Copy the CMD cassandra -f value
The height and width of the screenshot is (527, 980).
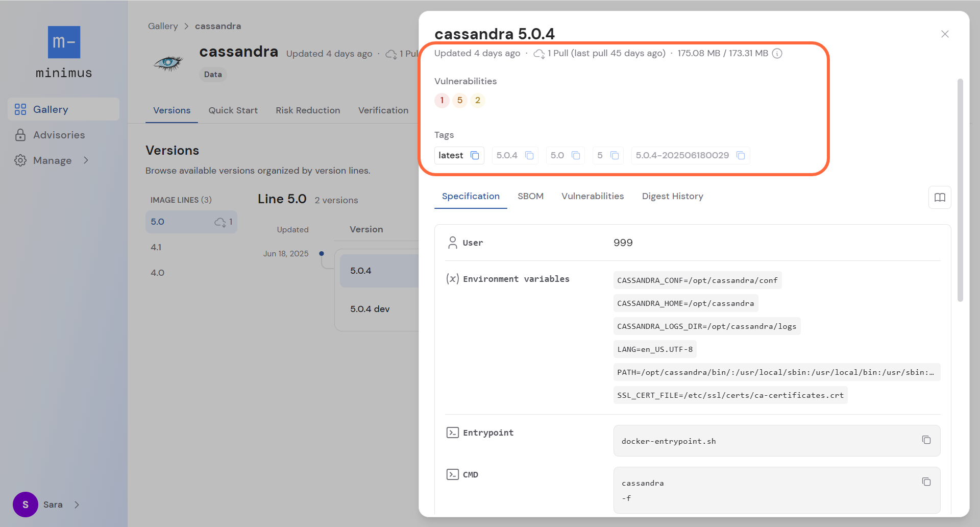pyautogui.click(x=926, y=482)
